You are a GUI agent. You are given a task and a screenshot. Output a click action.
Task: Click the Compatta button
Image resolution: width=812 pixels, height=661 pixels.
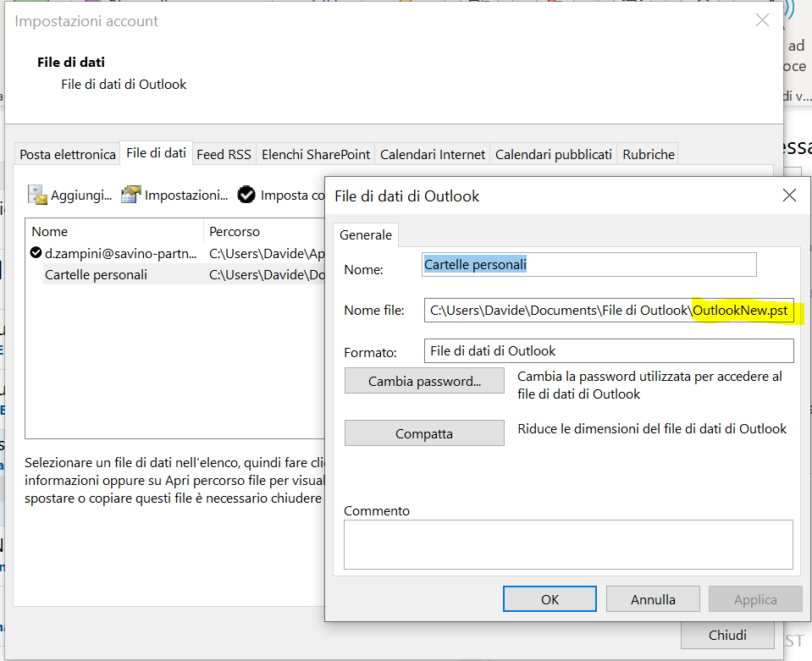425,433
